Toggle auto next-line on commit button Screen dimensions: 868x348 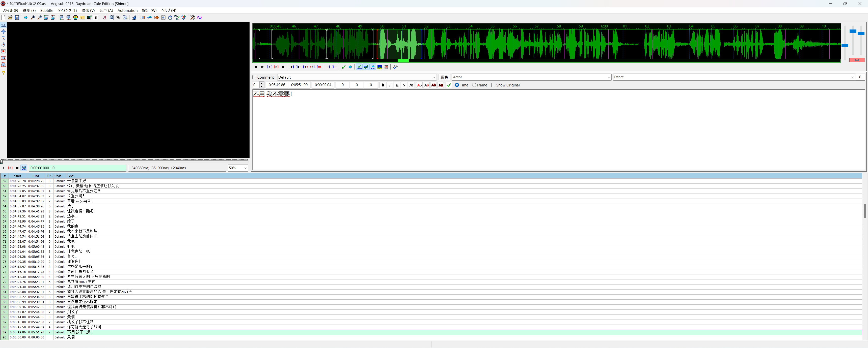(366, 67)
